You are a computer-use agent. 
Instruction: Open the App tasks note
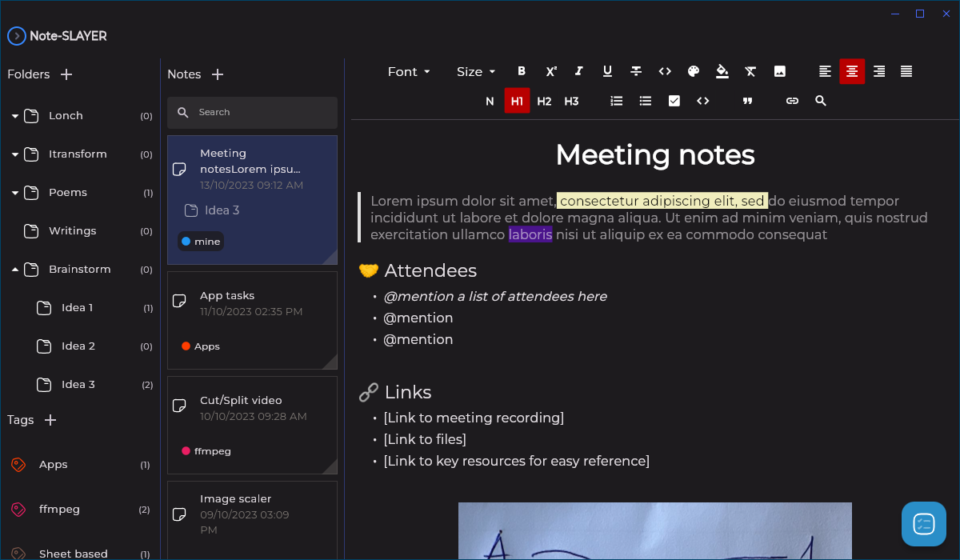point(252,320)
